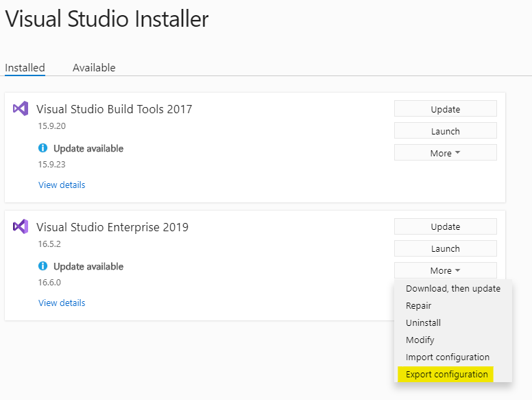The width and height of the screenshot is (532, 400).
Task: Collapse More dropdown for Enterprise 2019
Action: pos(446,270)
